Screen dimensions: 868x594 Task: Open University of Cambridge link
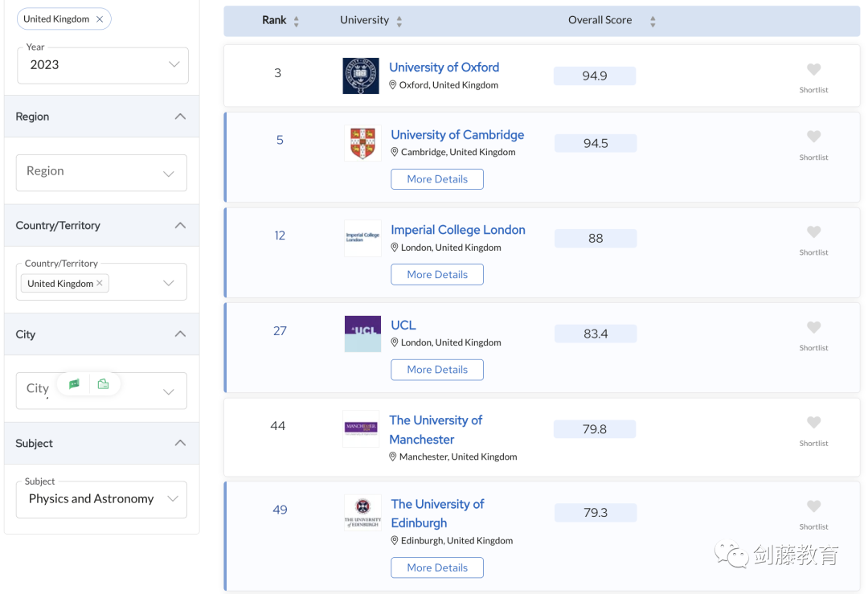click(457, 134)
